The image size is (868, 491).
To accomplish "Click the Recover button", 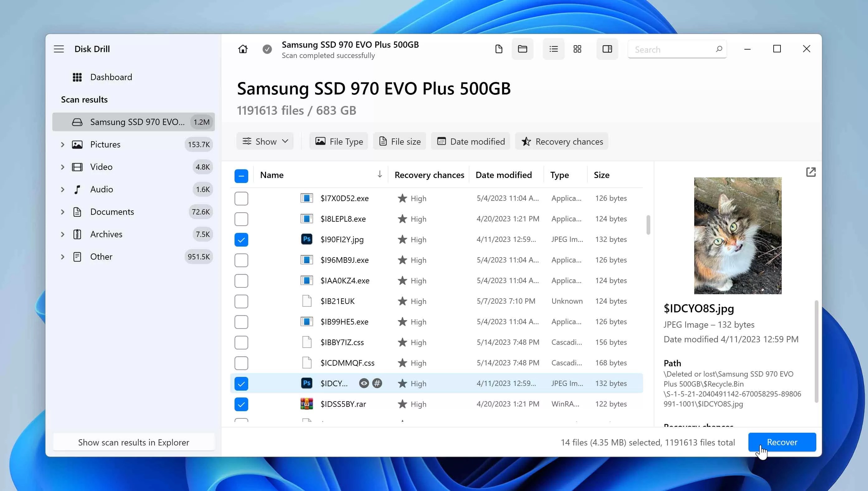I will point(782,442).
